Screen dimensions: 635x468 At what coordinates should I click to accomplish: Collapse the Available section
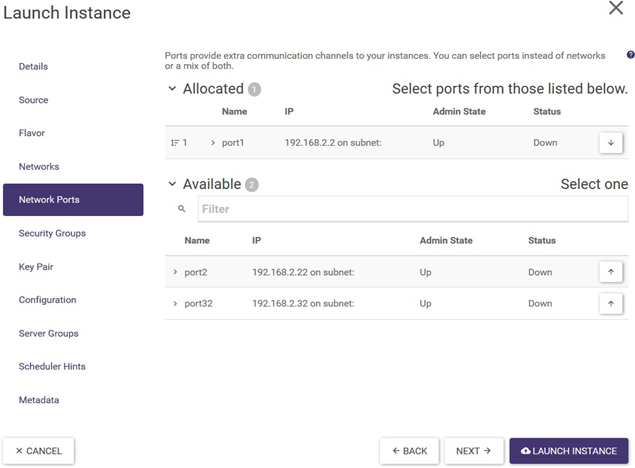pyautogui.click(x=172, y=184)
